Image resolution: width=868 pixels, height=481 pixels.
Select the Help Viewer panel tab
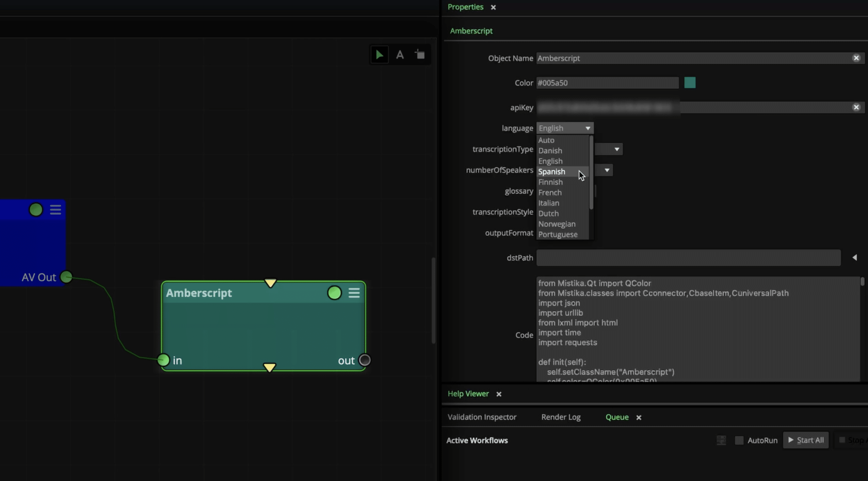pyautogui.click(x=468, y=394)
